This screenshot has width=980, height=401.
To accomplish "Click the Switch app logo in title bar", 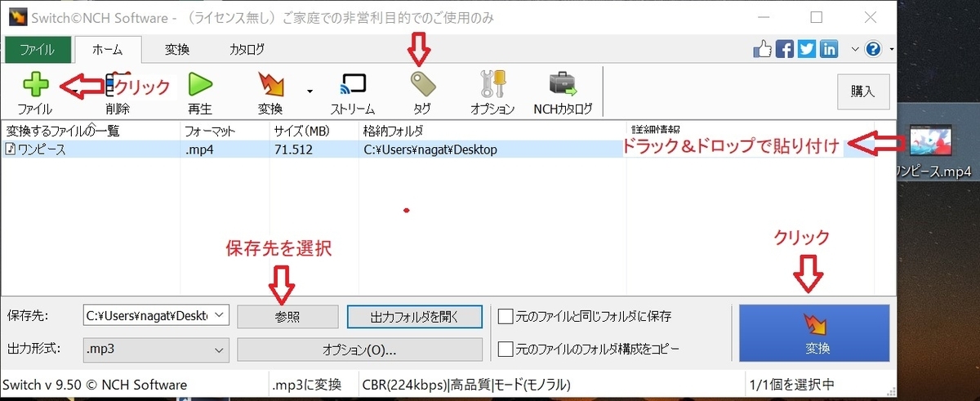I will point(19,17).
